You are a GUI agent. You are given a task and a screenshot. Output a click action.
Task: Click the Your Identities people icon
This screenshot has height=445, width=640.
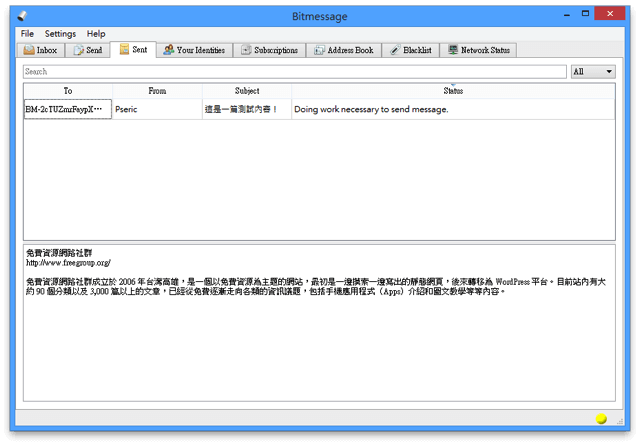[x=169, y=50]
